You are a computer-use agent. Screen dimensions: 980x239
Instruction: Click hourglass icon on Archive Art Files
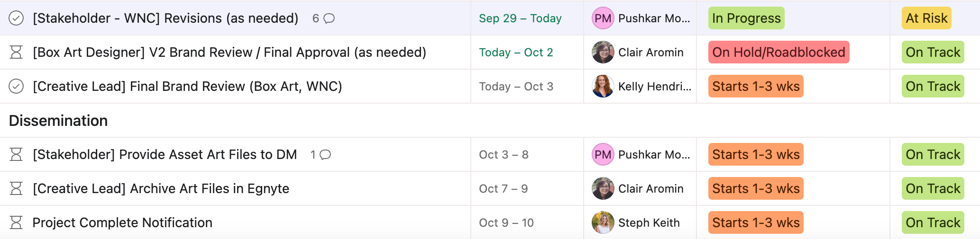tap(16, 189)
